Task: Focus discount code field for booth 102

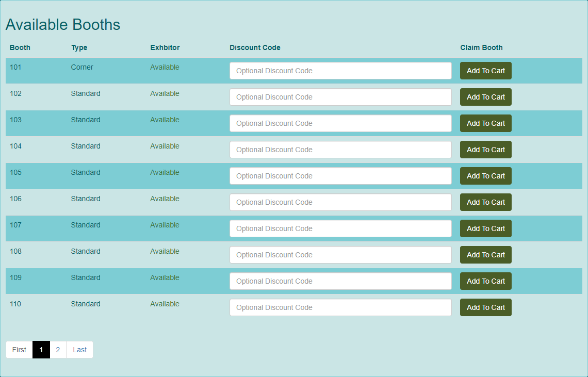Action: pos(340,97)
